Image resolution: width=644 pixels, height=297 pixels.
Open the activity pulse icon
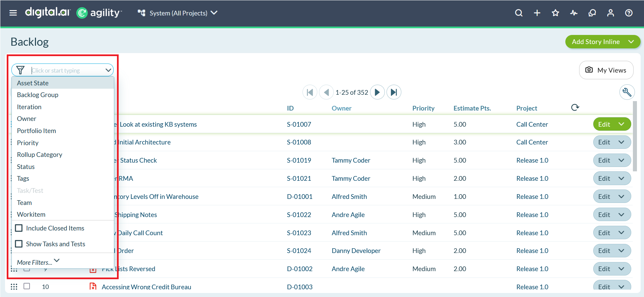574,13
